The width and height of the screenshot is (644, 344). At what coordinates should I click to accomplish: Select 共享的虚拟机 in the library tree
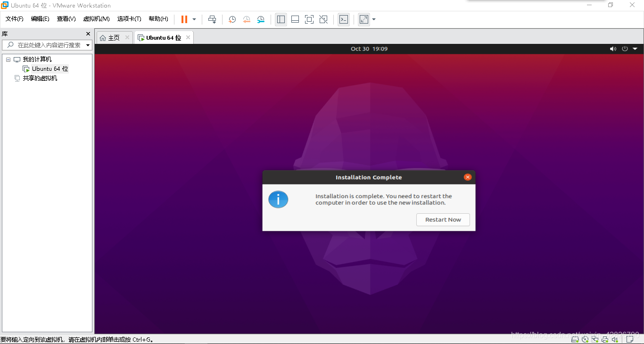40,78
